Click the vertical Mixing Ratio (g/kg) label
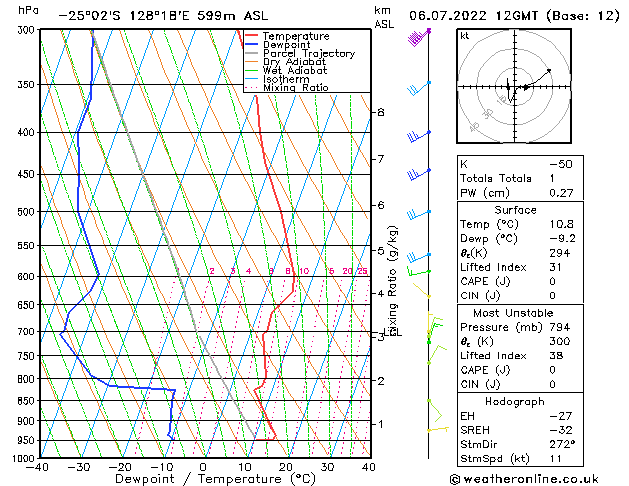Image resolution: width=629 pixels, height=486 pixels. 392,281
